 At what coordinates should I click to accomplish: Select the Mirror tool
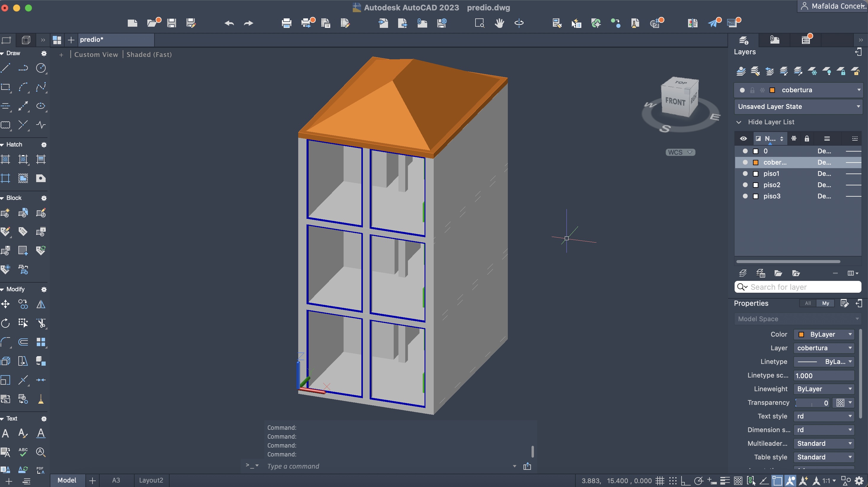pyautogui.click(x=41, y=304)
